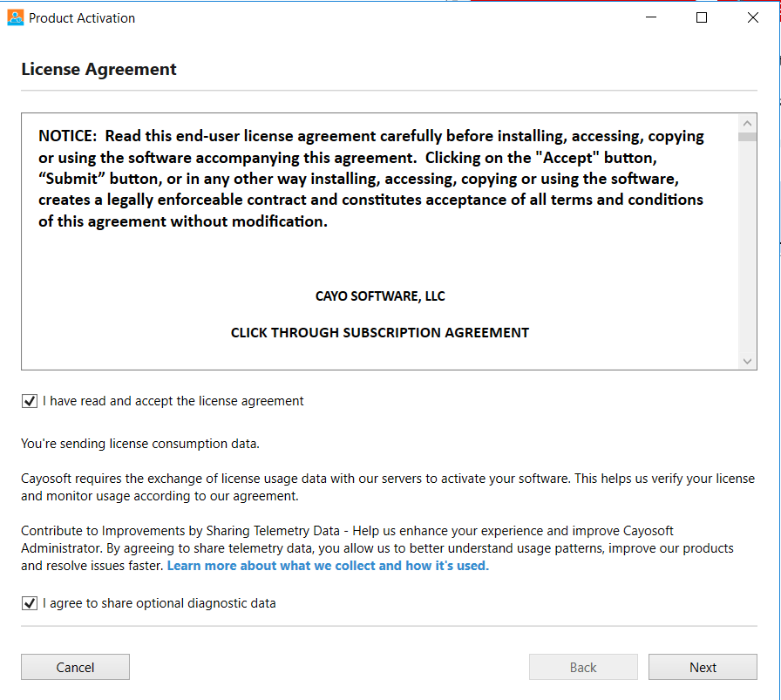Toggle the optional diagnostic data checkbox
The height and width of the screenshot is (700, 781).
[30, 603]
